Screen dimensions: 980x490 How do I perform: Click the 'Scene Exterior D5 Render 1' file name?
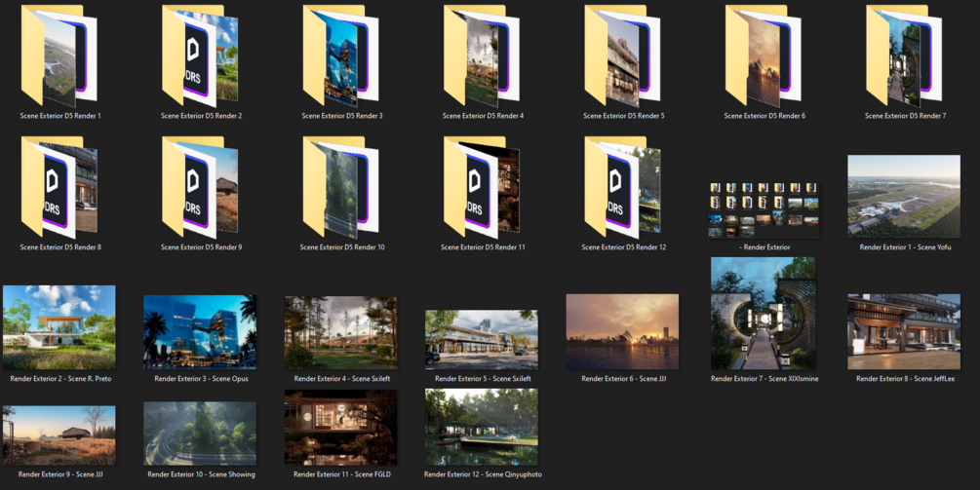tap(60, 116)
